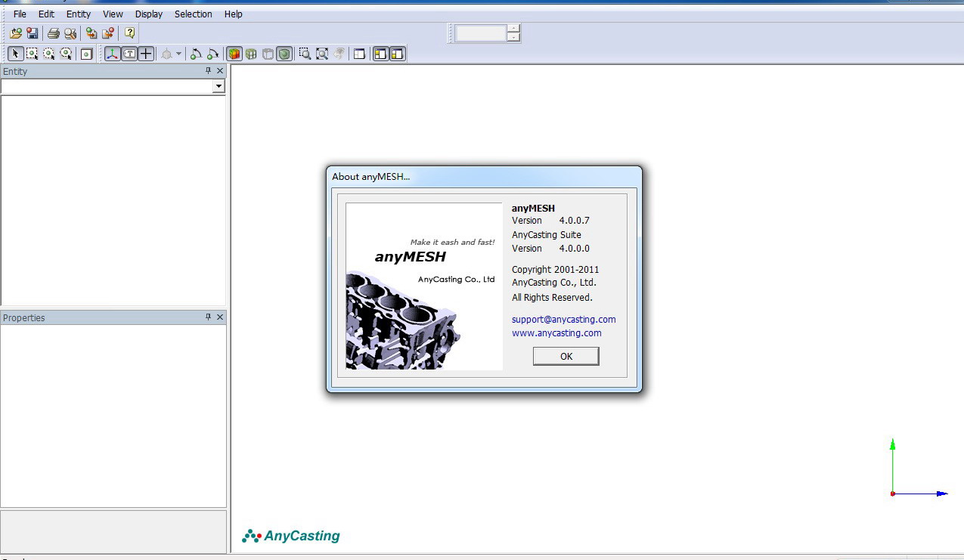Open the support@anycasting.com email link

(x=564, y=319)
